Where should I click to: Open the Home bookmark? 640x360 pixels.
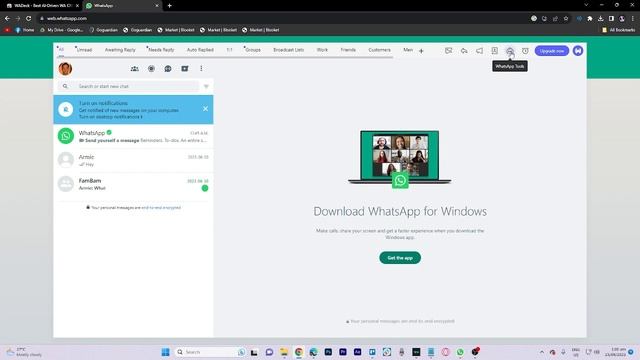coord(25,30)
